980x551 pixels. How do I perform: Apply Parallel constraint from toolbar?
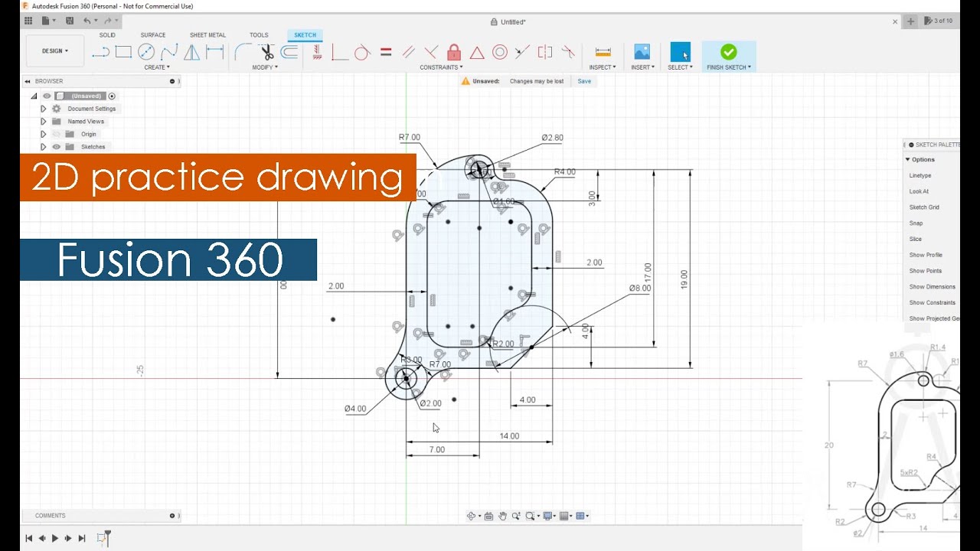point(408,52)
